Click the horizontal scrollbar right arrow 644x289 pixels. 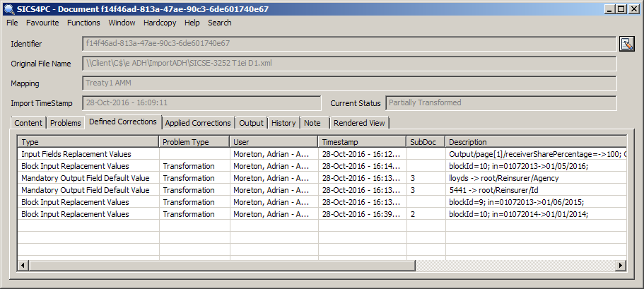[621, 265]
